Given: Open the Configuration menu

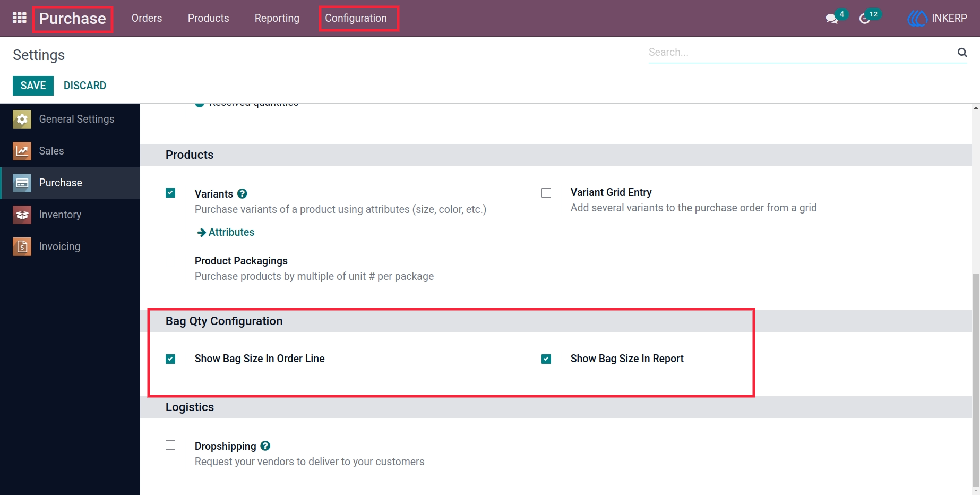Looking at the screenshot, I should (356, 18).
